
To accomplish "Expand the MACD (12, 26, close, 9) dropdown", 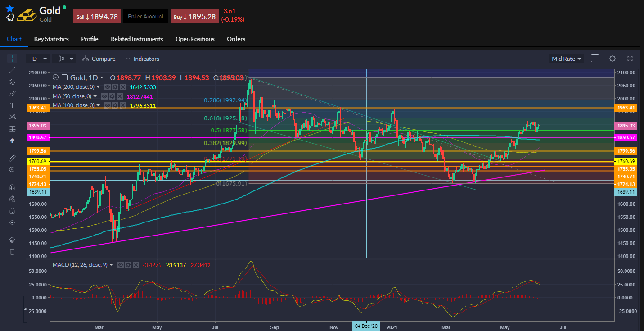I will (x=111, y=265).
